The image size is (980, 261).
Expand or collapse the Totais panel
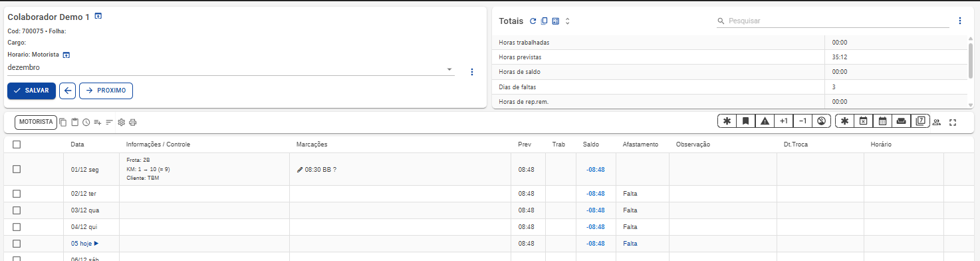click(567, 21)
